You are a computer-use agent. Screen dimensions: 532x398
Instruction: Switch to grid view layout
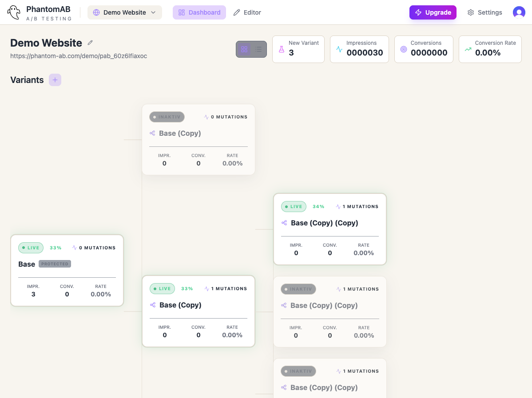tap(244, 49)
